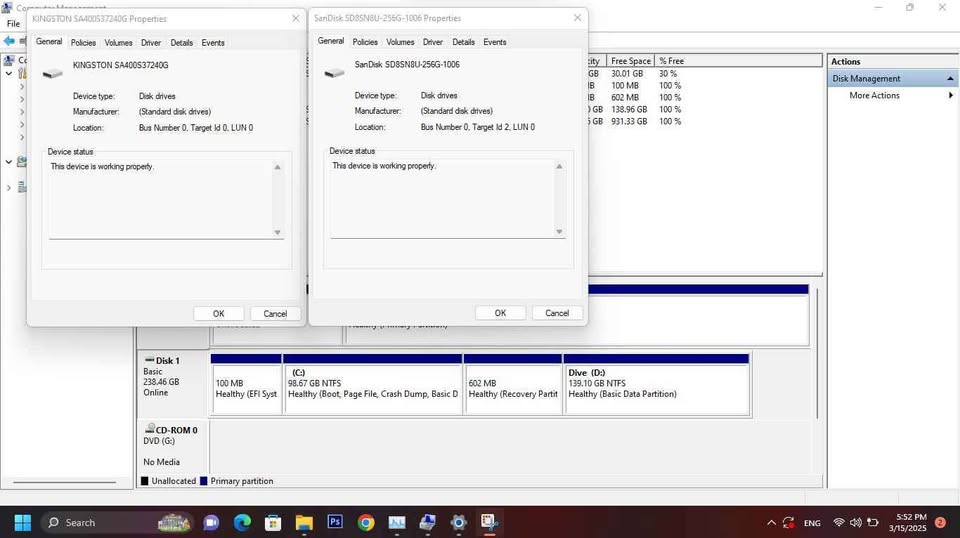
Task: Click OK in KINGSTON Properties dialog
Action: click(219, 313)
